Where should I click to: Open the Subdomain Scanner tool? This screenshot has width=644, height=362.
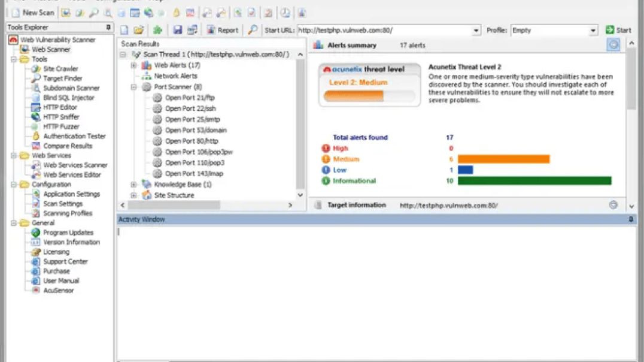71,88
